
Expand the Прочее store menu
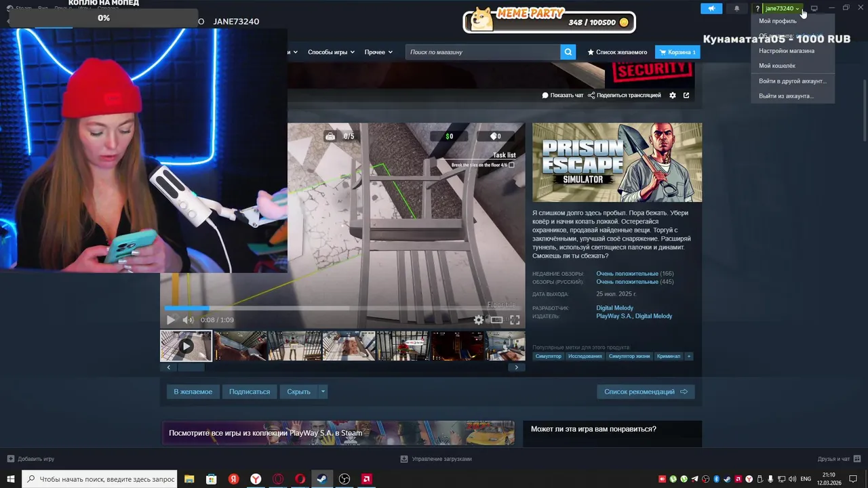click(x=378, y=52)
